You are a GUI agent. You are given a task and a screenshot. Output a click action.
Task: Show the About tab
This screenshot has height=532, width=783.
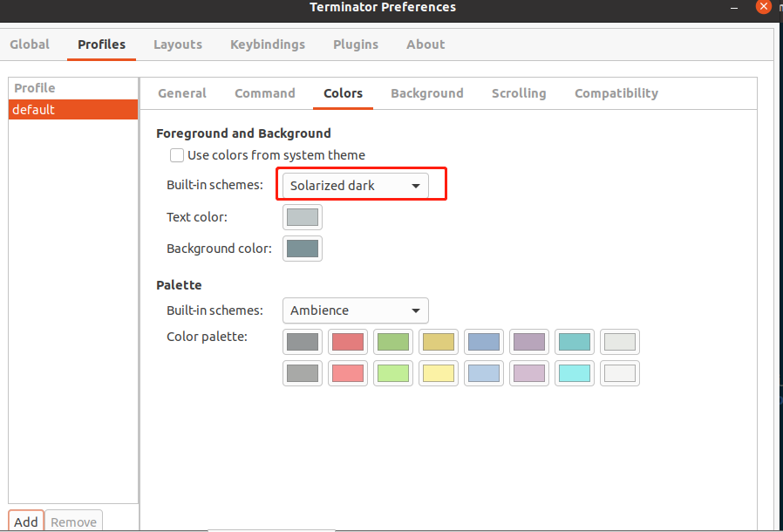[426, 44]
